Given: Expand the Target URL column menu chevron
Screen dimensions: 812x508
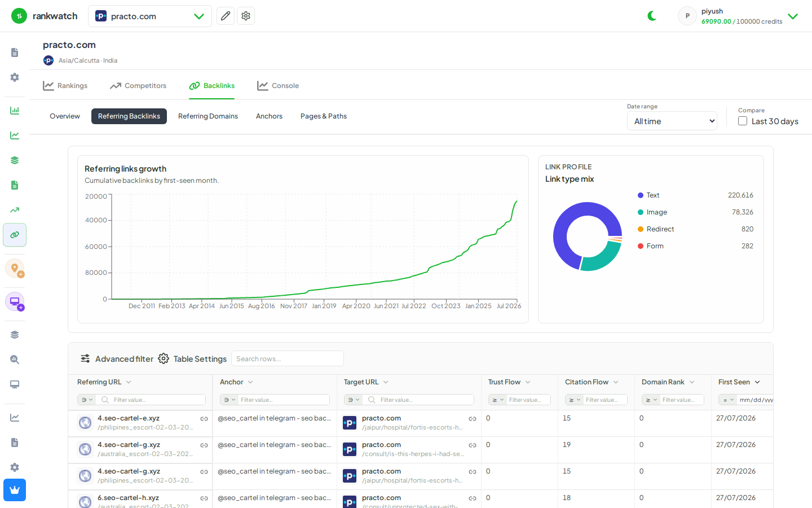Looking at the screenshot, I should (386, 382).
